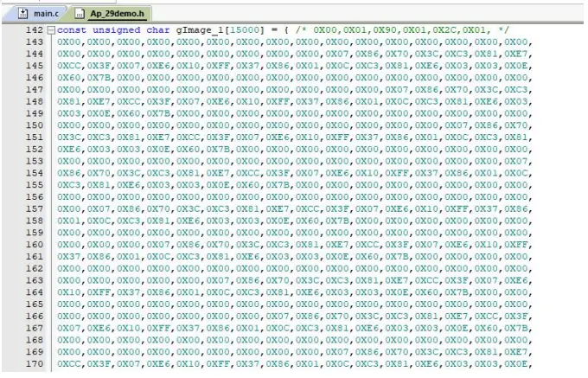This screenshot has width=588, height=378.
Task: Click line number 150
Action: [x=34, y=125]
